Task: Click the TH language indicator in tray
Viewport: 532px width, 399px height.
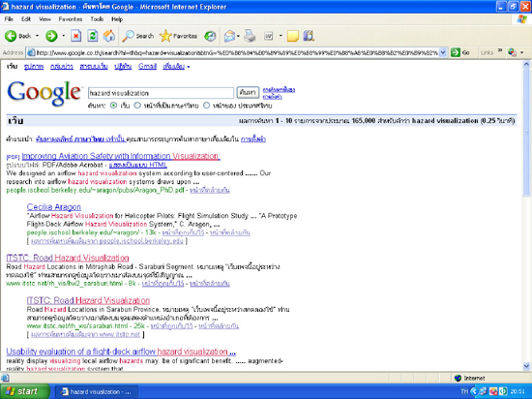Action: pos(464,391)
